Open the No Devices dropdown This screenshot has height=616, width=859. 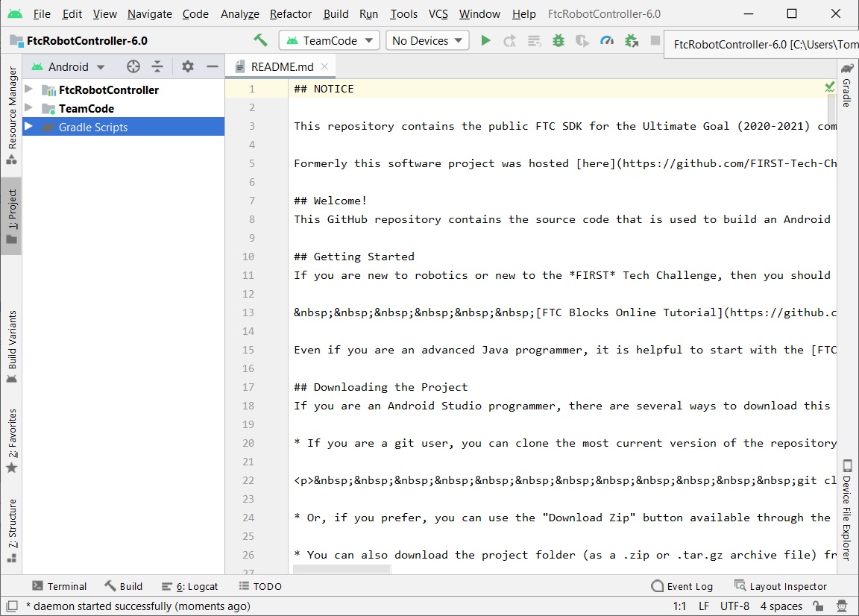tap(427, 40)
